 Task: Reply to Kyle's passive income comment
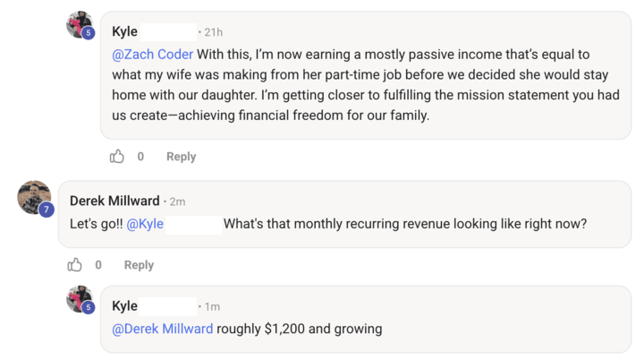click(x=181, y=157)
